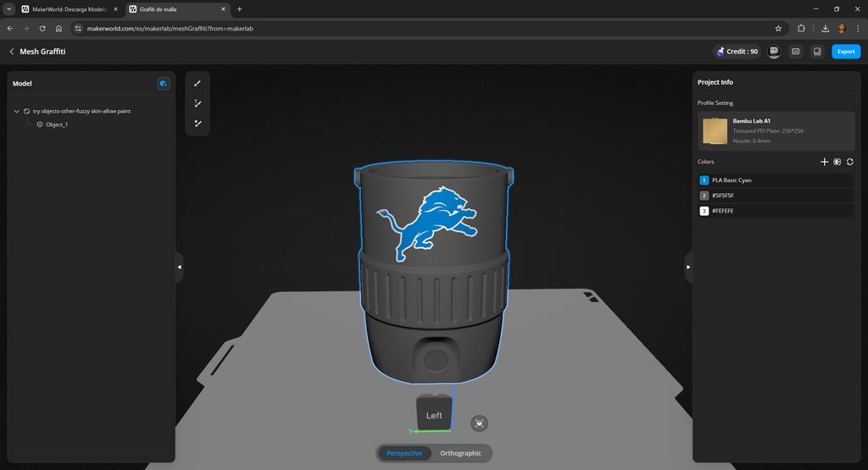Reset colors with the refresh icon

(x=849, y=162)
